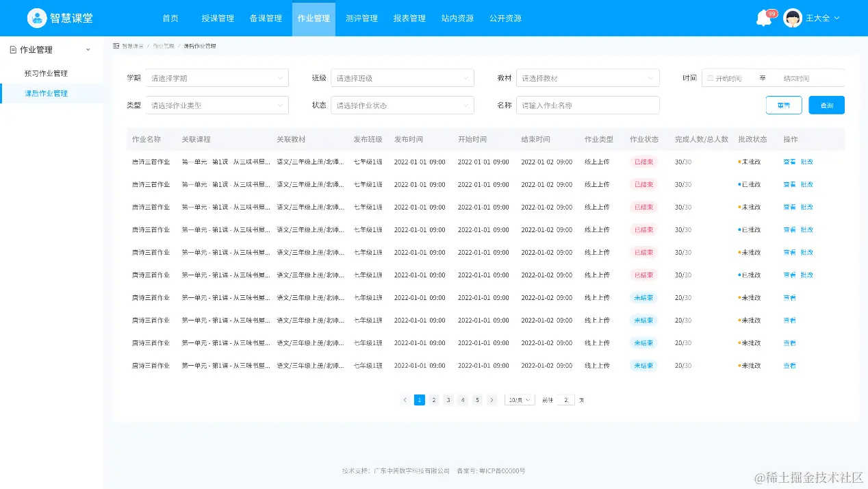Open the 学期 selection dropdown
868x489 pixels.
coord(217,77)
